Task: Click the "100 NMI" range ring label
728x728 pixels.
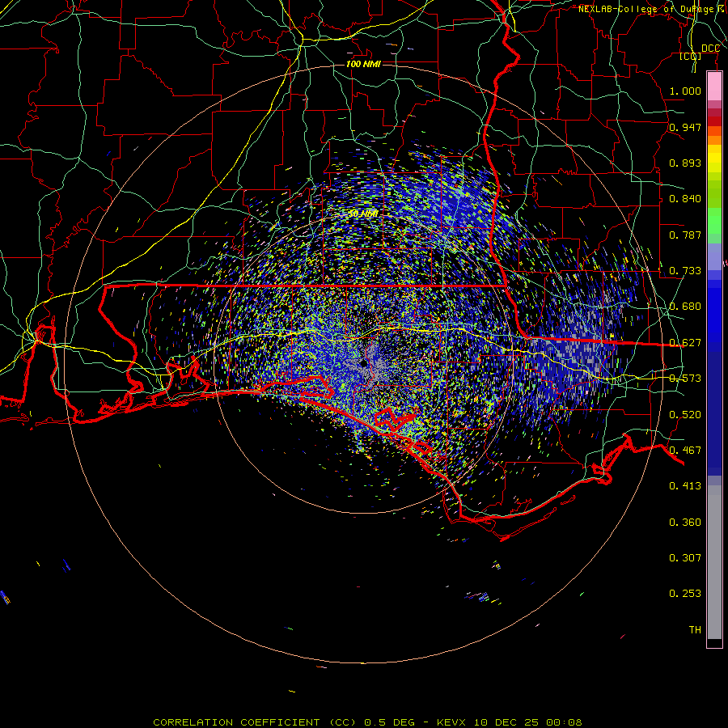Action: coord(363,64)
